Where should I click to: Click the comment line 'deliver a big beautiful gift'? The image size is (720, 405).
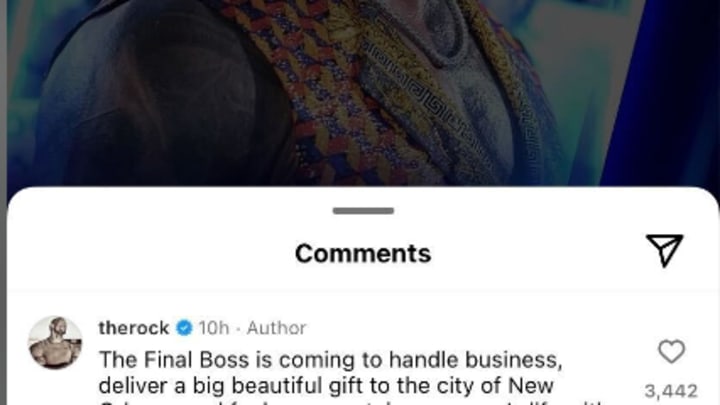(x=326, y=385)
